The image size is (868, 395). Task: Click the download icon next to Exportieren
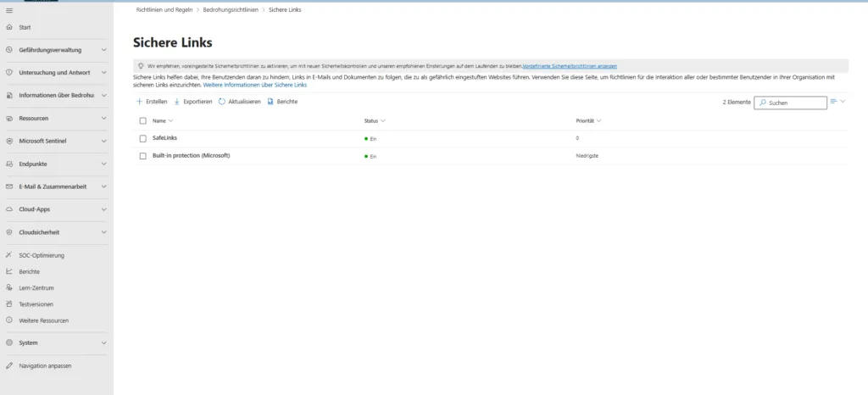point(177,102)
